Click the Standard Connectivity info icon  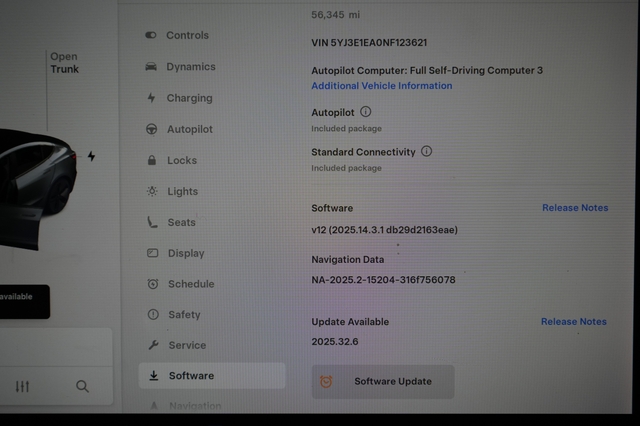point(427,151)
